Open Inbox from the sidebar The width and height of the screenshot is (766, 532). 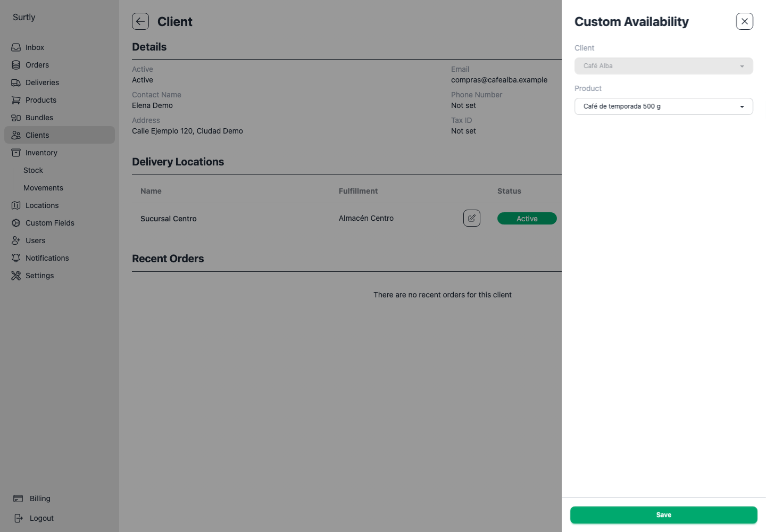pos(60,47)
